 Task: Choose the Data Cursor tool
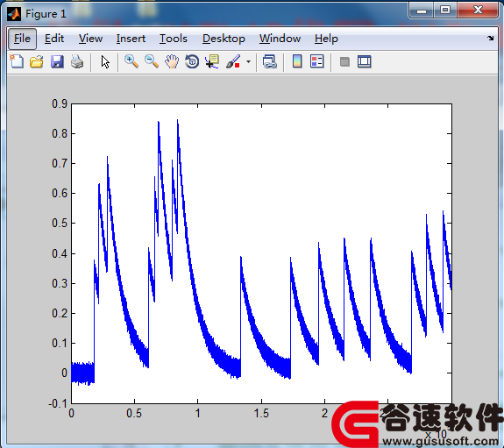[x=212, y=61]
